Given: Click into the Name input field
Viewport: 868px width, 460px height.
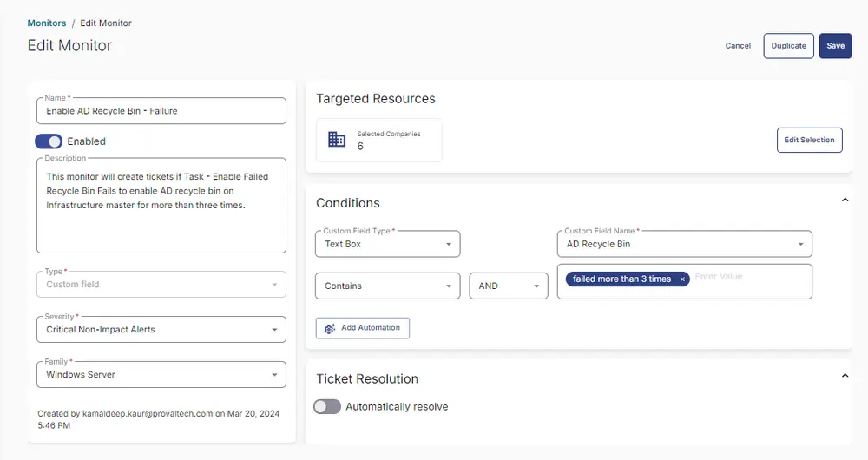Looking at the screenshot, I should pyautogui.click(x=161, y=111).
